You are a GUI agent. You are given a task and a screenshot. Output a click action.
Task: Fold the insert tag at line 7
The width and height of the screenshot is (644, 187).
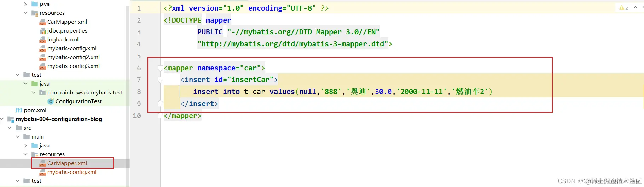point(160,80)
